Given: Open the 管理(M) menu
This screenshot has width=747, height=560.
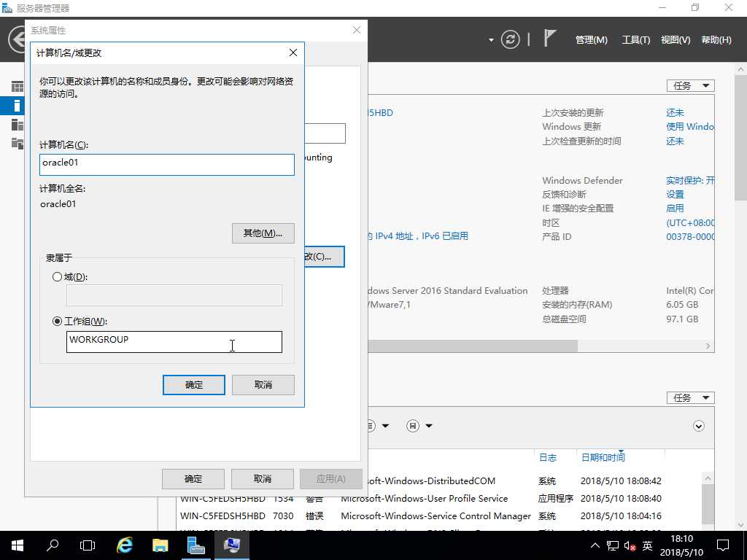Looking at the screenshot, I should point(591,40).
